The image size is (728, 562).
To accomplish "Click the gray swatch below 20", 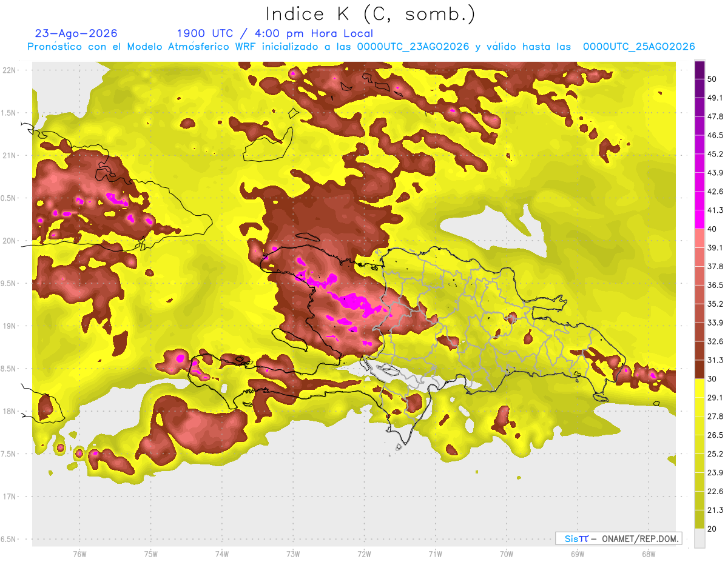I will click(x=699, y=538).
